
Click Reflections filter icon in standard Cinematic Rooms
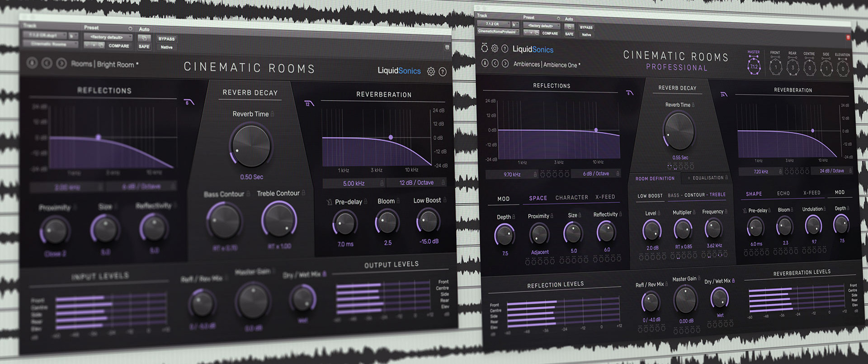(189, 102)
